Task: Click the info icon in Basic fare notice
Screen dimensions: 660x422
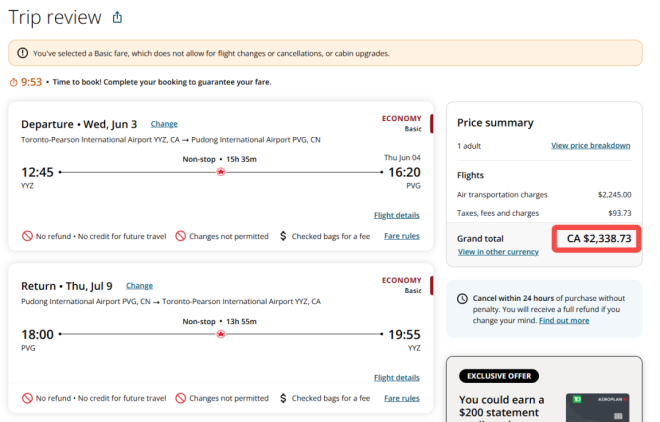Action: click(x=23, y=53)
